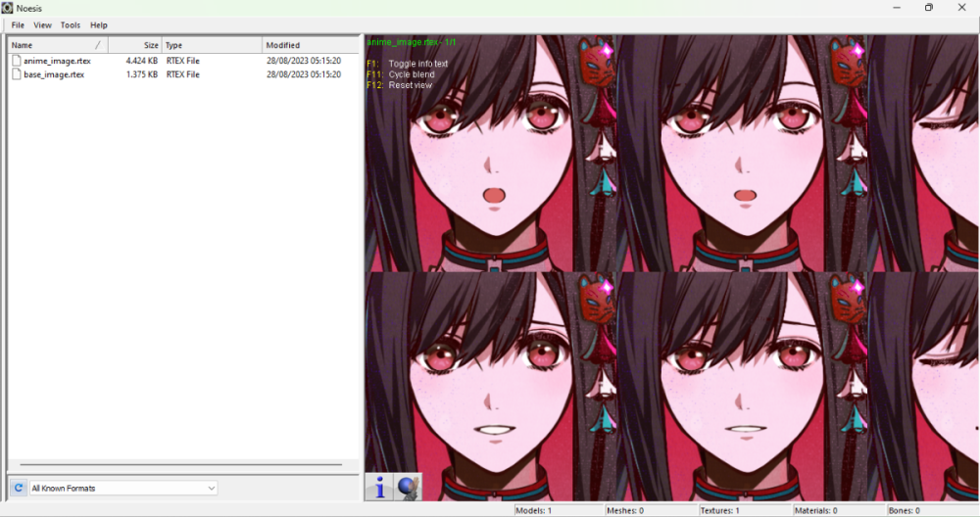Minimize the Noesis window

[x=897, y=8]
